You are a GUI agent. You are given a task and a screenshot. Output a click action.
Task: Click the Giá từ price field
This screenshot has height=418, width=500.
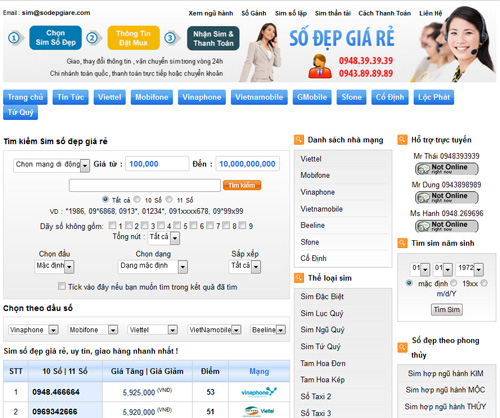tap(157, 164)
